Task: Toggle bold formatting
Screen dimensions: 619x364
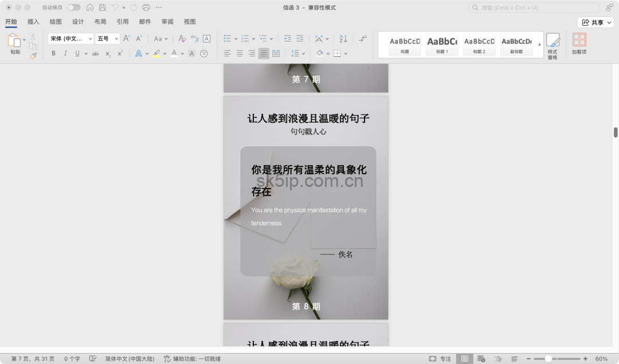Action: [x=53, y=53]
